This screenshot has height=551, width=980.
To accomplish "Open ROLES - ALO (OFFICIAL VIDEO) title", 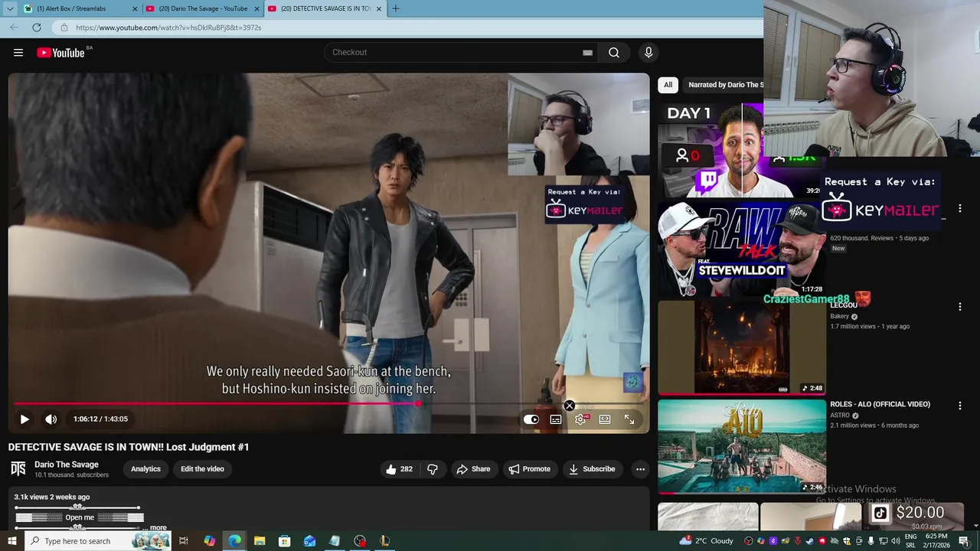I will [x=880, y=404].
